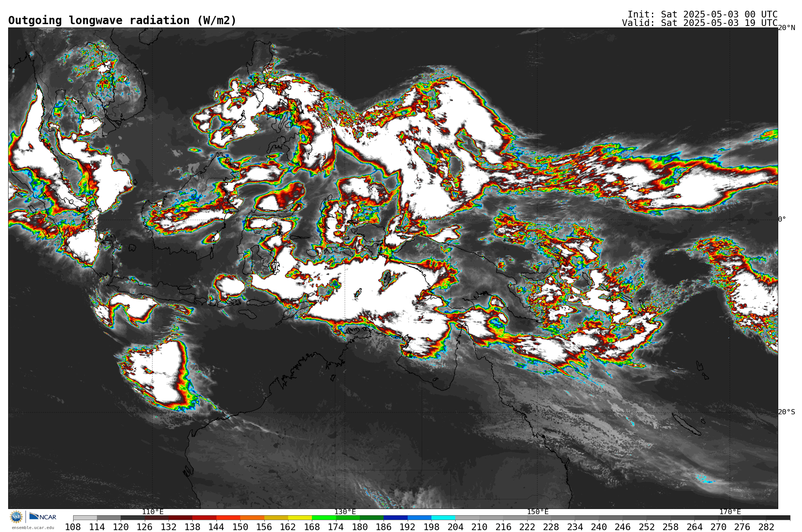Pick the orange 150–156 colorbar swatch
Viewport: 802px width, 532px height.
(x=252, y=518)
